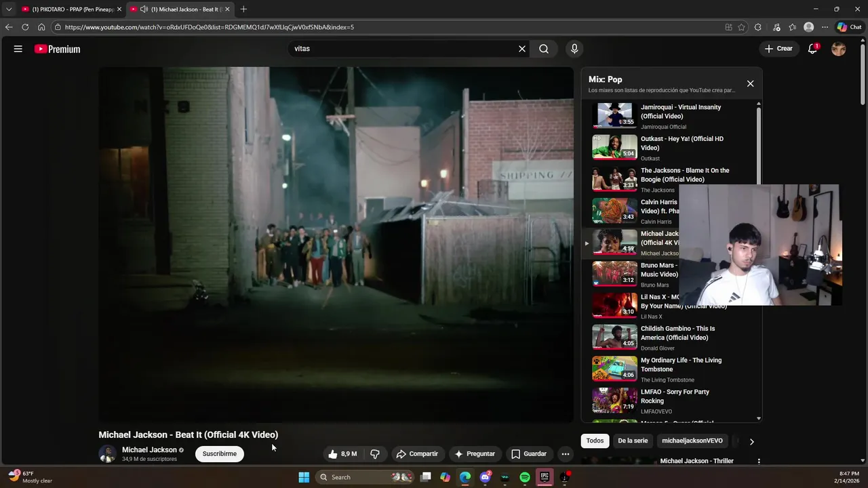This screenshot has width=868, height=488.
Task: Open the Favorites list icon
Action: 792,27
